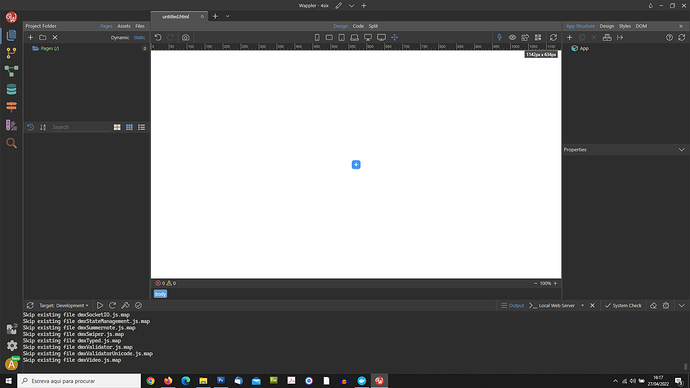Switch to tablet viewport size
This screenshot has width=690, height=388.
pyautogui.click(x=341, y=37)
